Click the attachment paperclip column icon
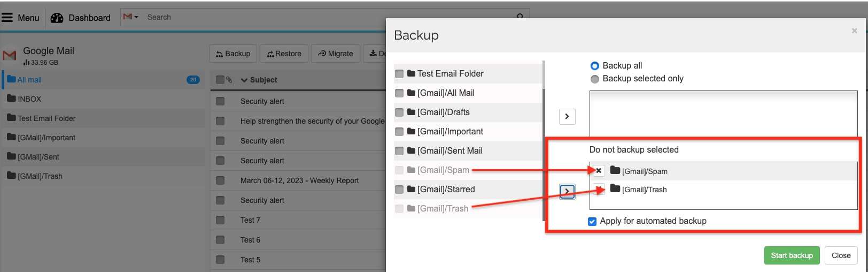Screen dimensions: 868x272 (229, 80)
